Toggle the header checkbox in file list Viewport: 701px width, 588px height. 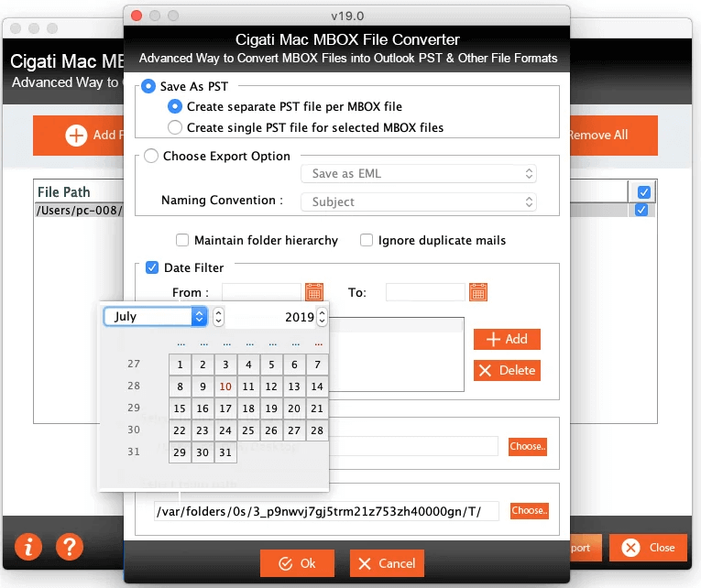[644, 192]
